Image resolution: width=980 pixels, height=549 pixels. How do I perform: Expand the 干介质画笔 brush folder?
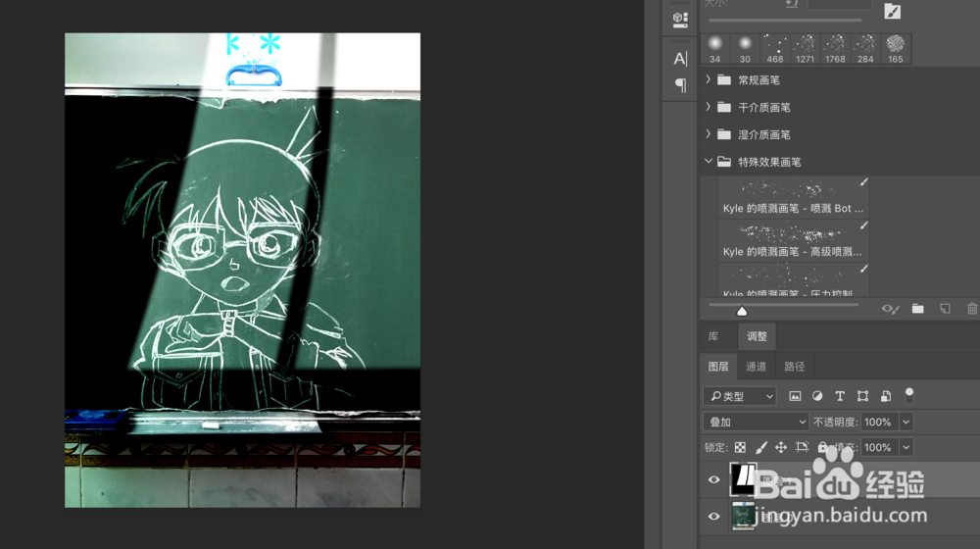[x=709, y=107]
